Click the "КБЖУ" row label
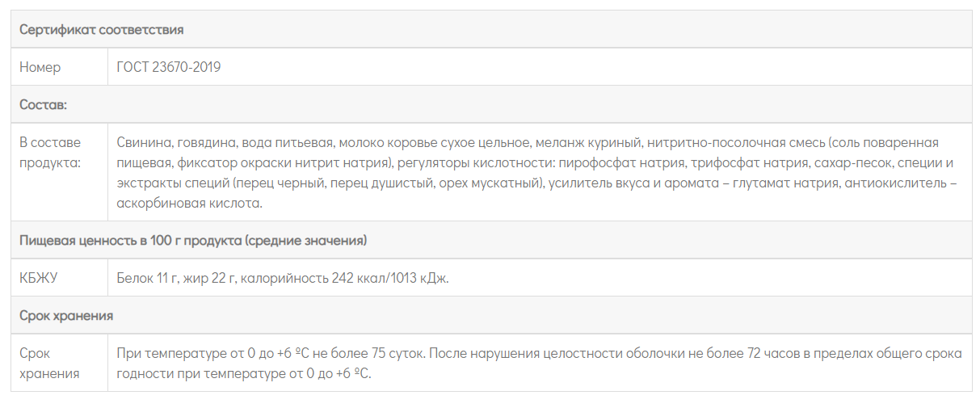Screen dimensions: 980x408 pyautogui.click(x=39, y=278)
